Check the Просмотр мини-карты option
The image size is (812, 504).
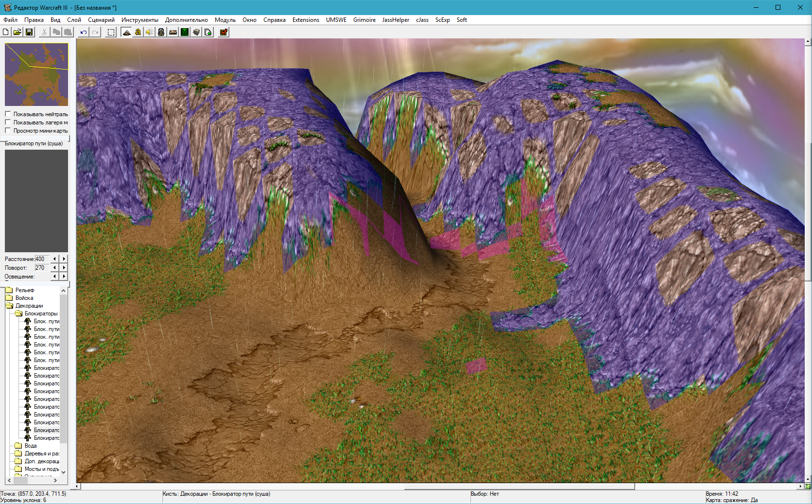[8, 131]
